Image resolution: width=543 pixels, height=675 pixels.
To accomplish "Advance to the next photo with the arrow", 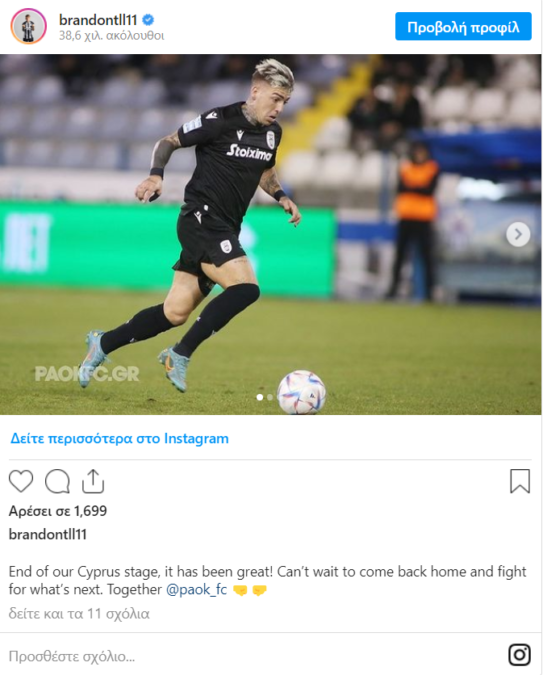I will (x=518, y=234).
